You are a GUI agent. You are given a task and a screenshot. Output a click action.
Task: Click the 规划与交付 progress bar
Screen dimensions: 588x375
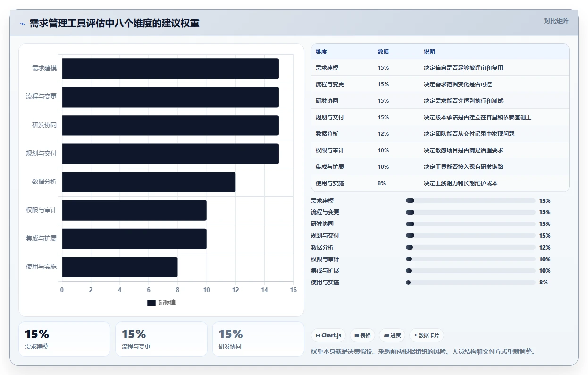coord(470,235)
